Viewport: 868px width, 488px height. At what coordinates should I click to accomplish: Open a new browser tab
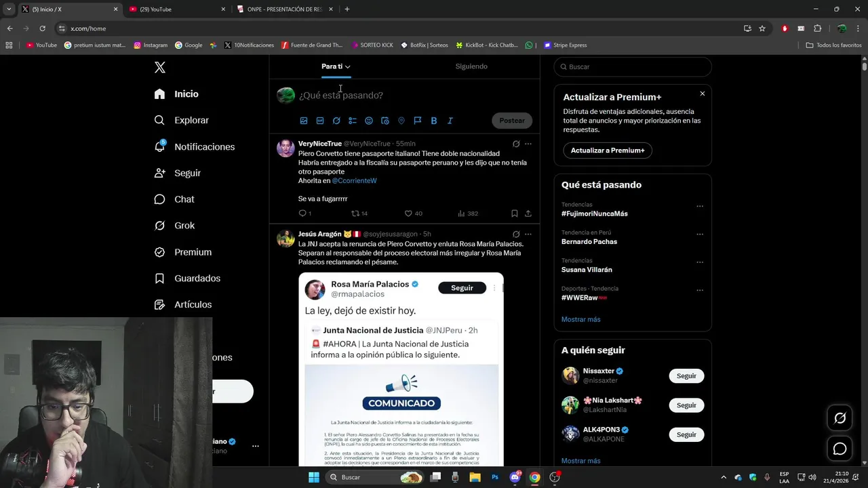pos(347,9)
